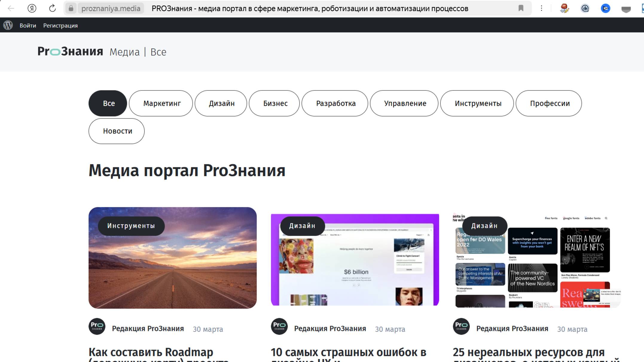Click the 30 марта date under the 25 resources article

(572, 329)
